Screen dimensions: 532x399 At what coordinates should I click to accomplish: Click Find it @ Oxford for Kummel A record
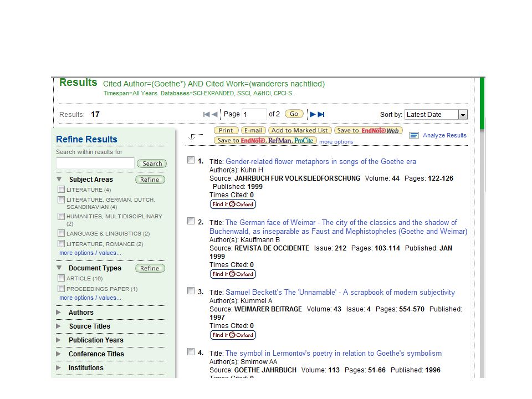[x=233, y=335]
